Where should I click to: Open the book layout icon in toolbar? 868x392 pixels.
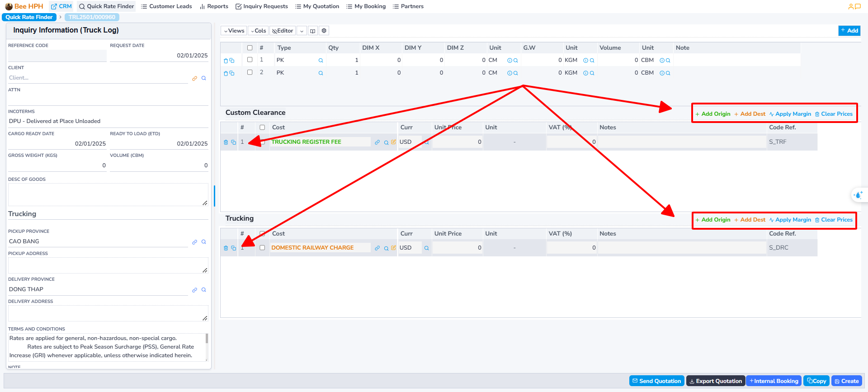[312, 31]
